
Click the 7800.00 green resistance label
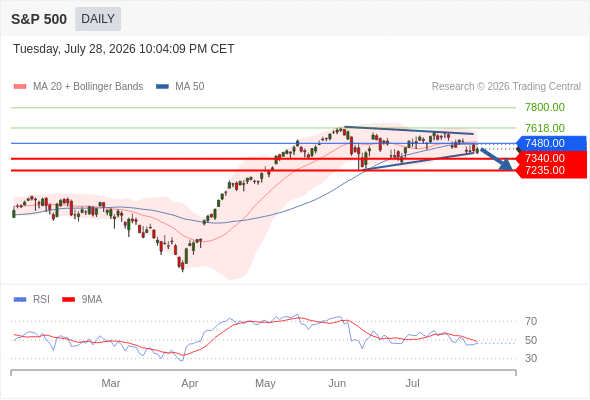[545, 108]
